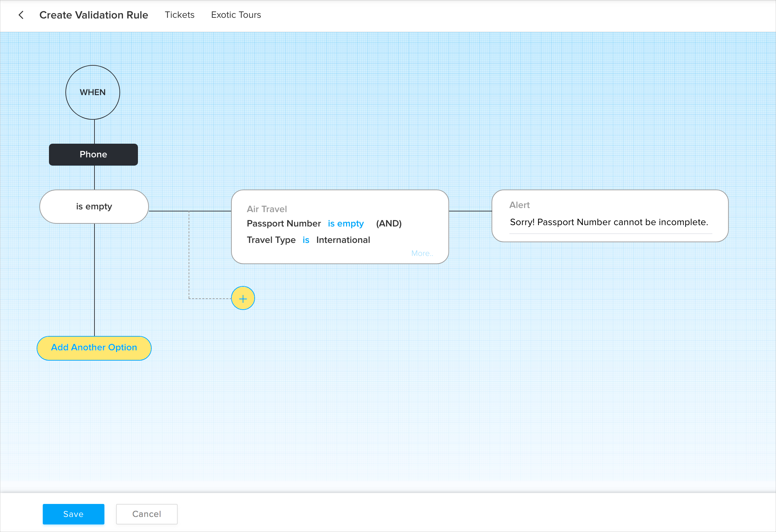Viewport: 776px width, 532px height.
Task: Open the Exotic Tours breadcrumb tab
Action: (236, 15)
